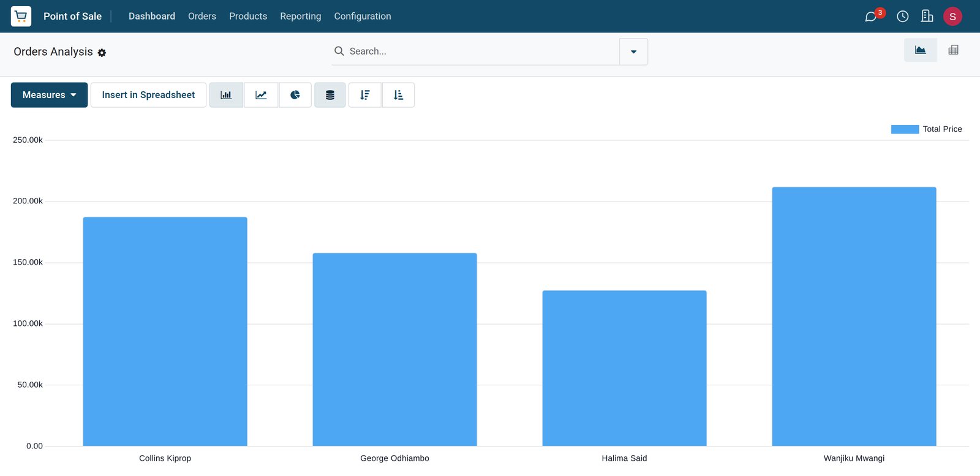This screenshot has width=980, height=476.
Task: Click the Halima Said bar
Action: point(625,368)
